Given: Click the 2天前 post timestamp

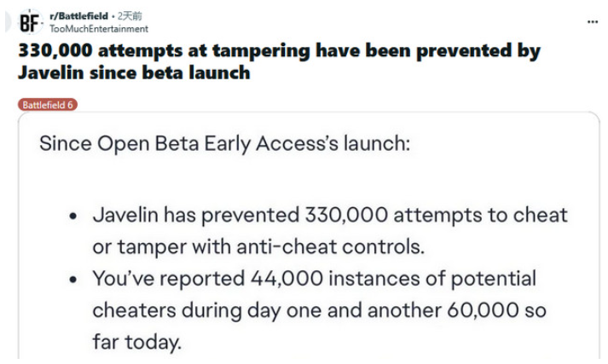Looking at the screenshot, I should click(x=130, y=16).
